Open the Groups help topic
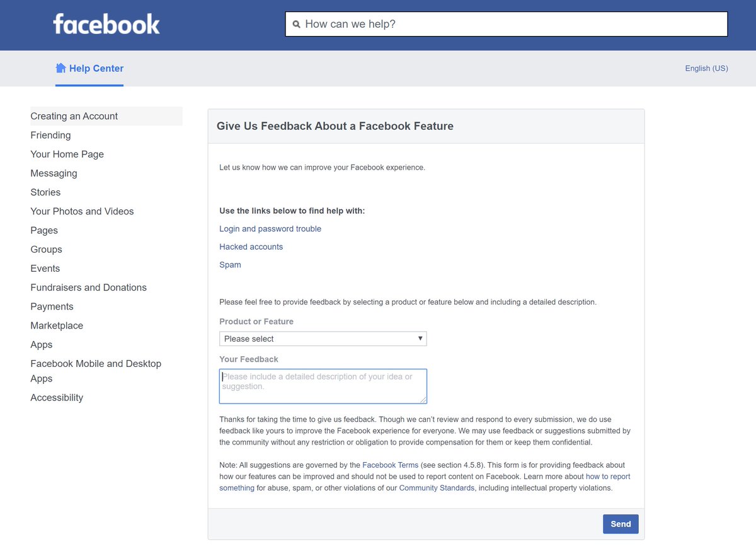 46,249
